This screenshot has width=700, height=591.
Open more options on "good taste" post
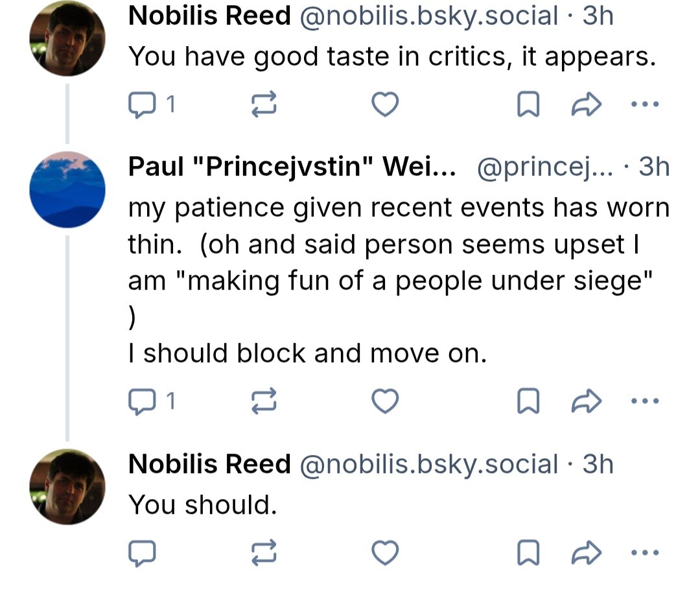point(646,104)
